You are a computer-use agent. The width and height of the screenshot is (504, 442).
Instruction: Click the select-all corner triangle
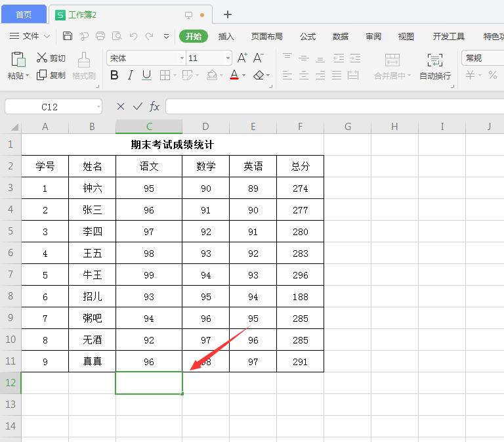(14, 127)
